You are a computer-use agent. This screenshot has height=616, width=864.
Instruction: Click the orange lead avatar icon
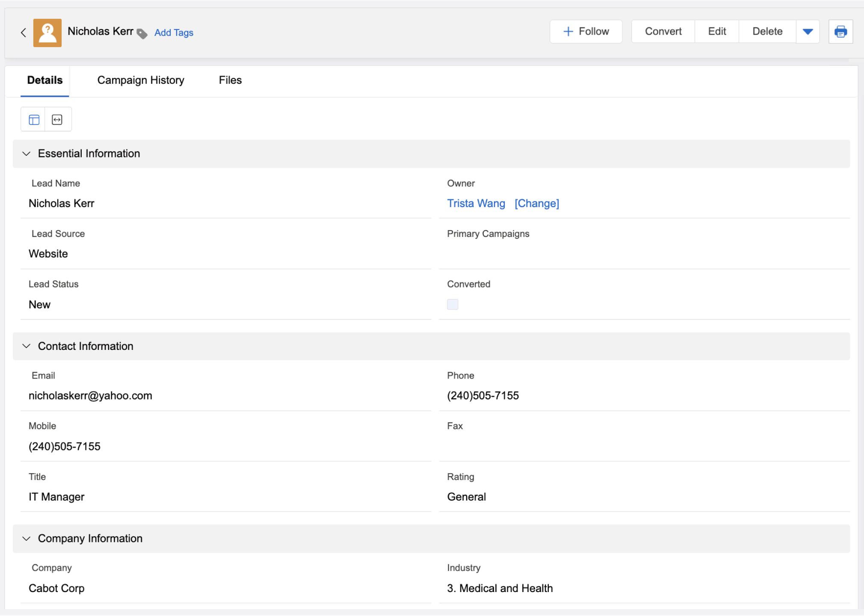[x=47, y=33]
